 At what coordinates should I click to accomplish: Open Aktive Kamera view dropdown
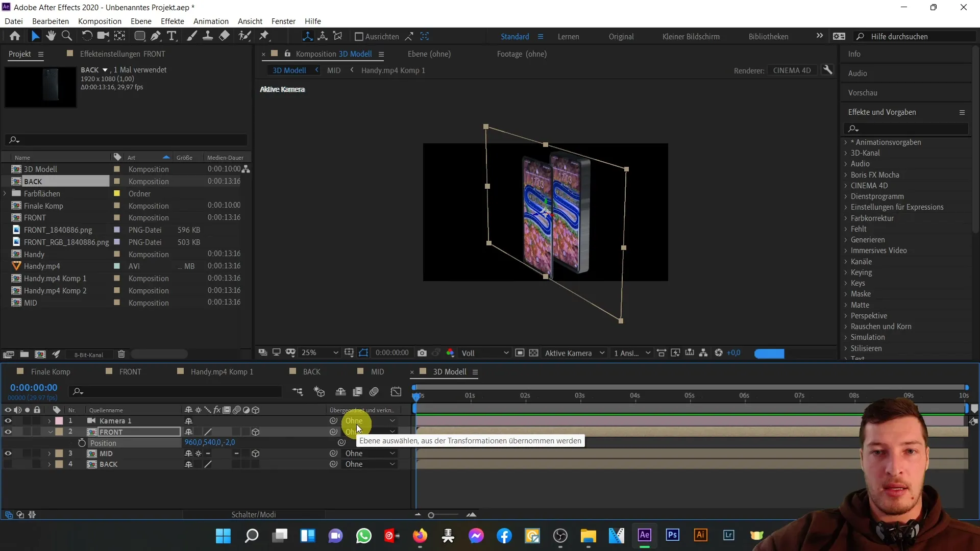pyautogui.click(x=574, y=353)
